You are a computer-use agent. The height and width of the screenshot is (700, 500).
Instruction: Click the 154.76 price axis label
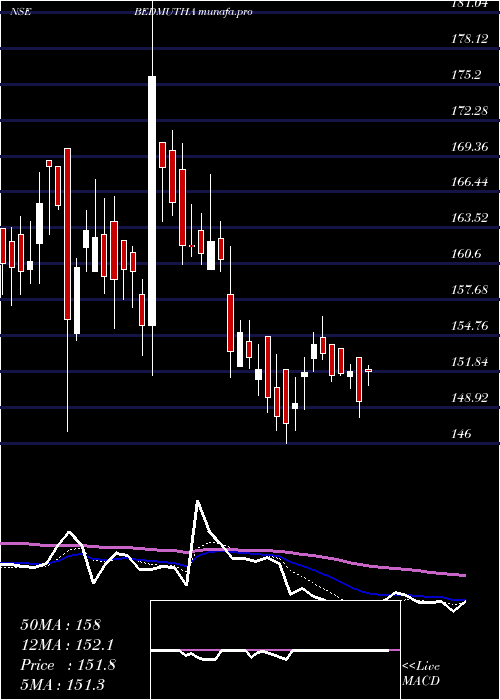(468, 326)
